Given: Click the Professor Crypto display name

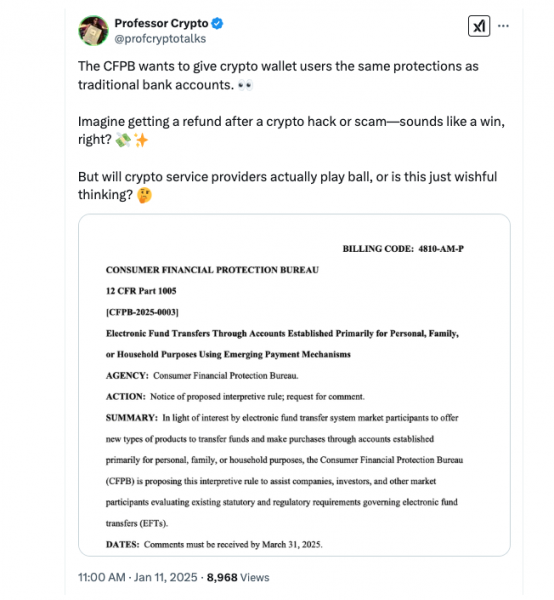Looking at the screenshot, I should 161,23.
